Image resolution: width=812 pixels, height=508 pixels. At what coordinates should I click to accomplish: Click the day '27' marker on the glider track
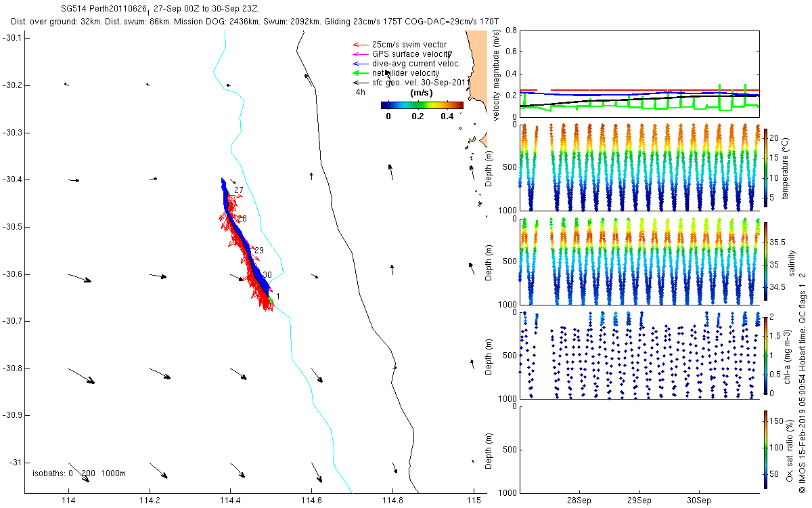[239, 190]
